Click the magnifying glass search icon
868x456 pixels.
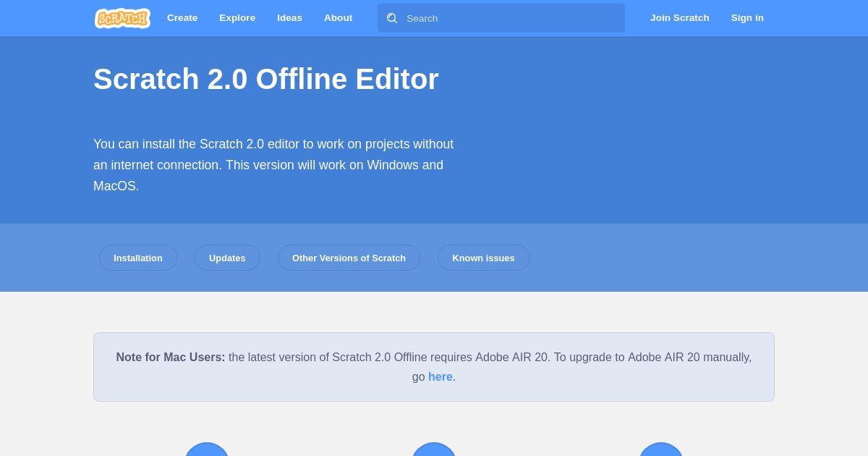392,18
